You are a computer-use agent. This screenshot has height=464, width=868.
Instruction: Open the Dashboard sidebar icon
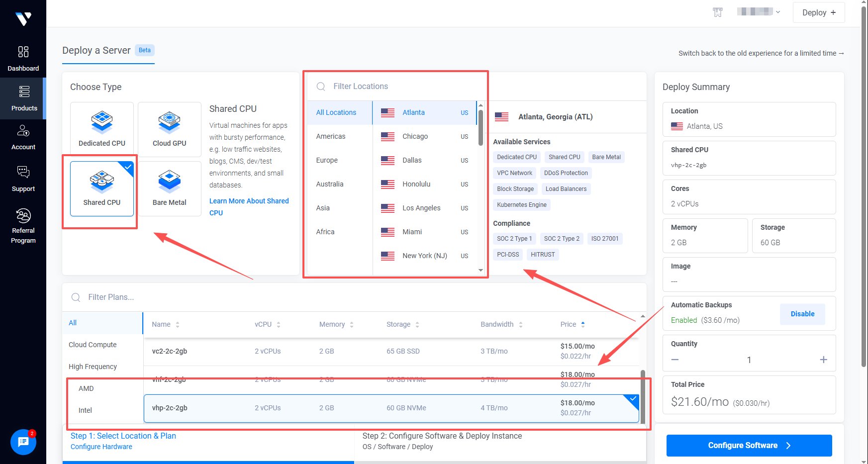tap(23, 52)
